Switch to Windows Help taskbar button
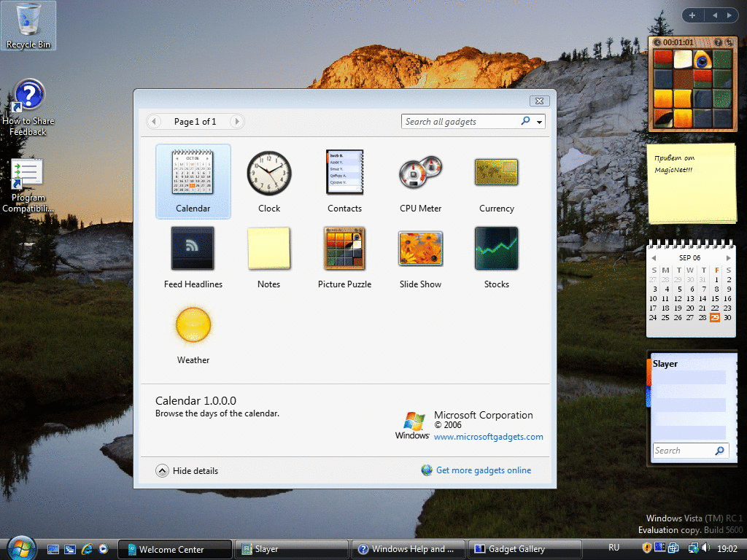747x560 pixels. [x=409, y=549]
